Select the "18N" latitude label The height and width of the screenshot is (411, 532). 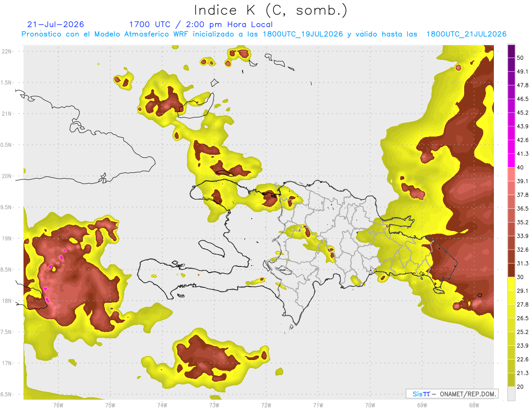click(7, 301)
